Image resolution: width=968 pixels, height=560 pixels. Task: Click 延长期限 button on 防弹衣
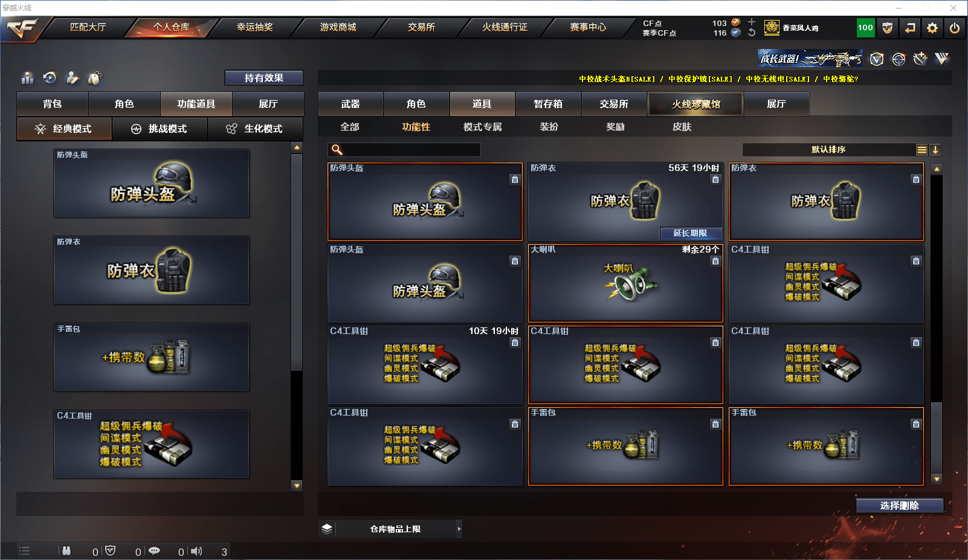(x=690, y=233)
